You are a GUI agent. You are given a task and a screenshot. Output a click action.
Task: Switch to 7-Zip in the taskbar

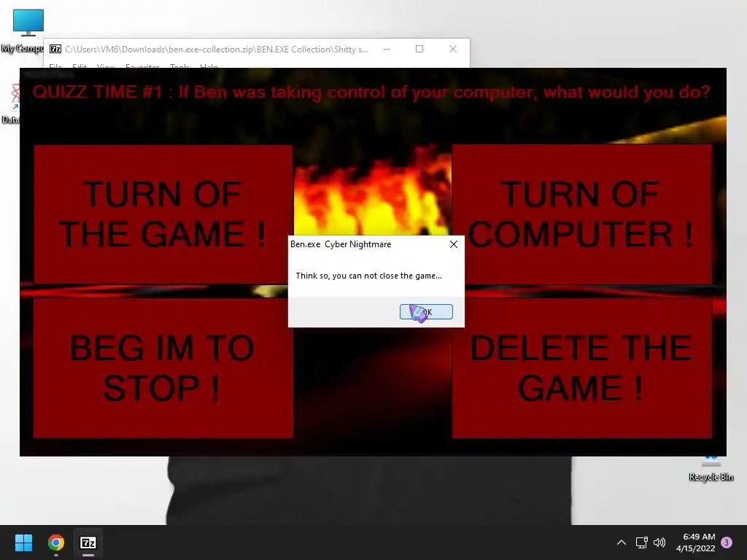point(88,542)
